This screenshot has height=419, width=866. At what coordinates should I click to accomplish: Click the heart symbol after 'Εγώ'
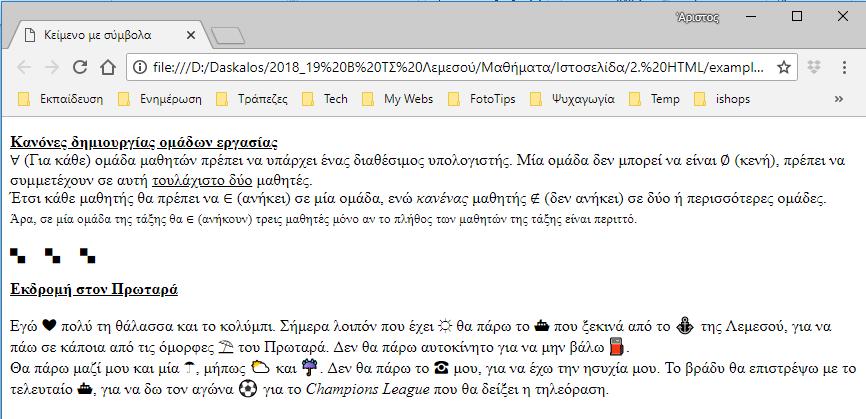(49, 327)
